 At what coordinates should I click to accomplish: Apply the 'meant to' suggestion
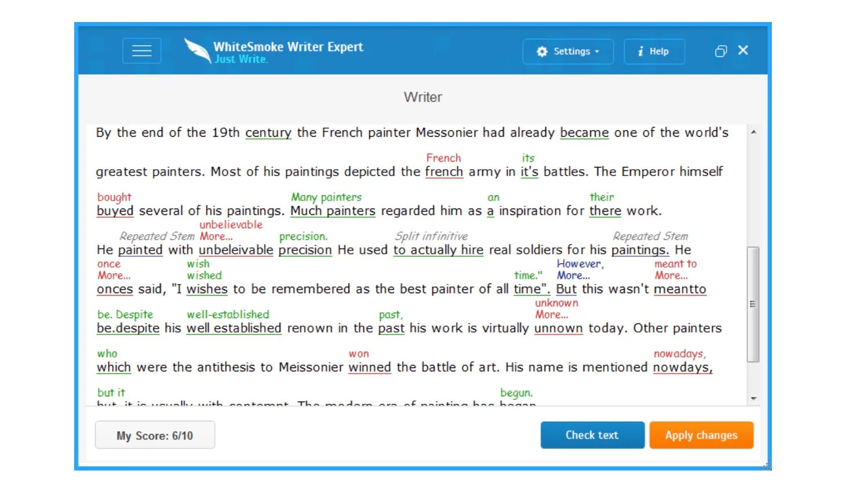676,264
